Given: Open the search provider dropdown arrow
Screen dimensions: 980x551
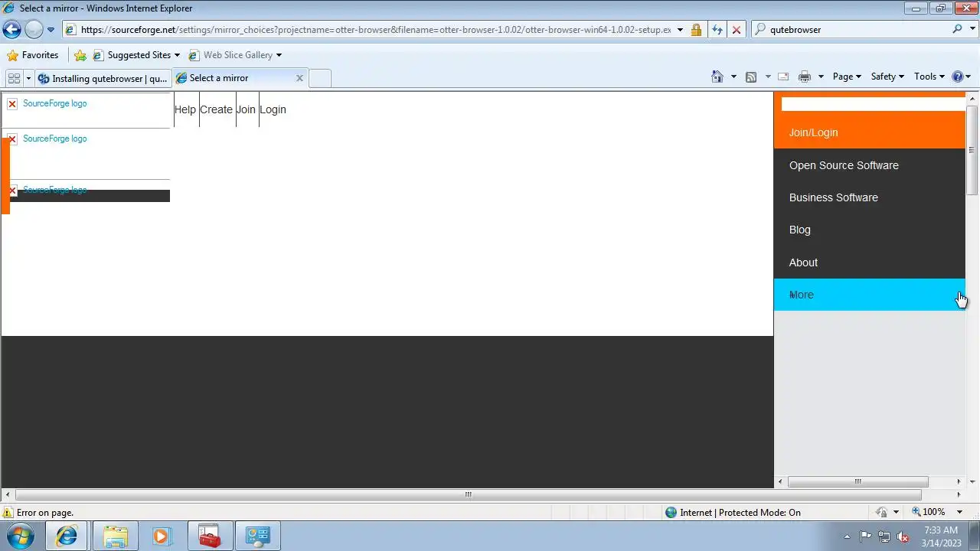Looking at the screenshot, I should tap(972, 30).
